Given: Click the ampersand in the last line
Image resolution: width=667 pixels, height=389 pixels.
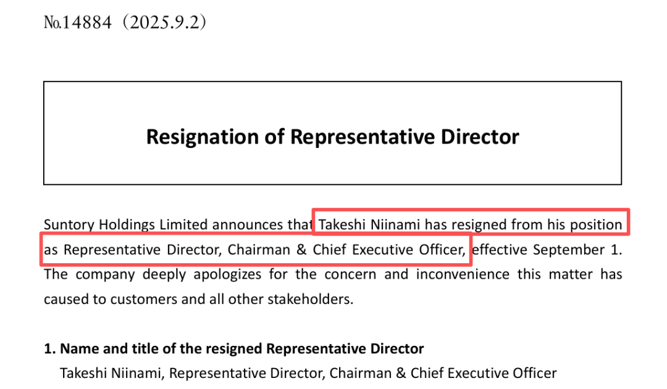Looking at the screenshot, I should (x=401, y=373).
